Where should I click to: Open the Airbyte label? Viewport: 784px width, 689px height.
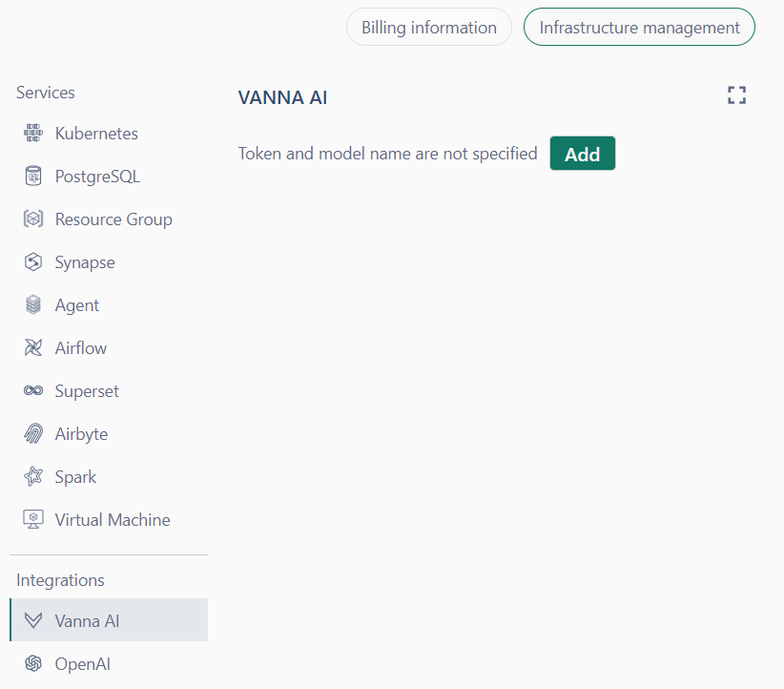click(x=81, y=434)
